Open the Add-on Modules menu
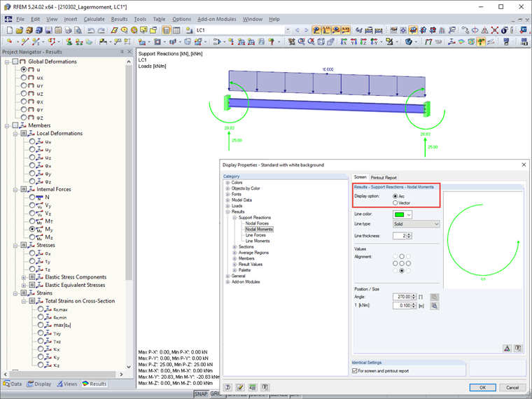532x399 pixels. coord(217,20)
